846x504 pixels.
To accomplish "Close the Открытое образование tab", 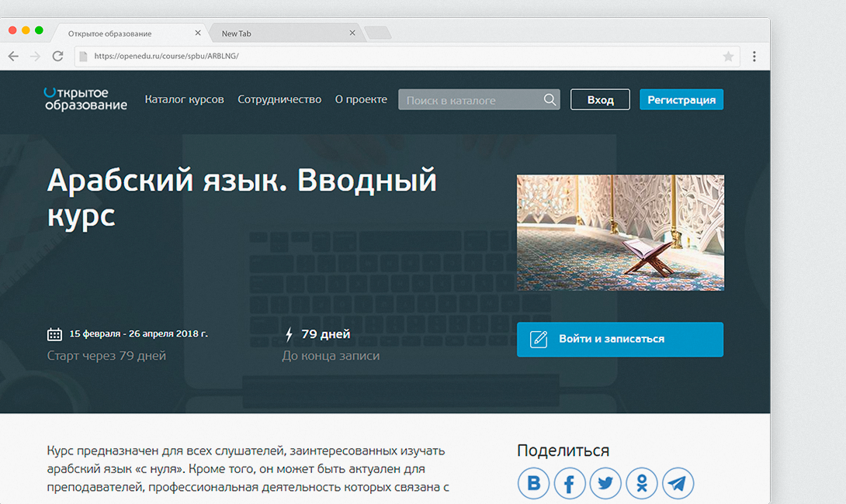I will click(x=198, y=33).
